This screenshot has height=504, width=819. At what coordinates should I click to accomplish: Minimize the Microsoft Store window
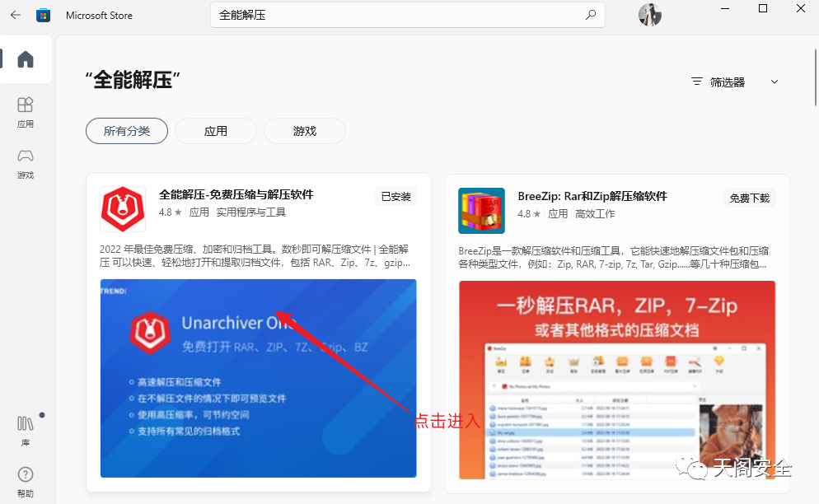[725, 9]
